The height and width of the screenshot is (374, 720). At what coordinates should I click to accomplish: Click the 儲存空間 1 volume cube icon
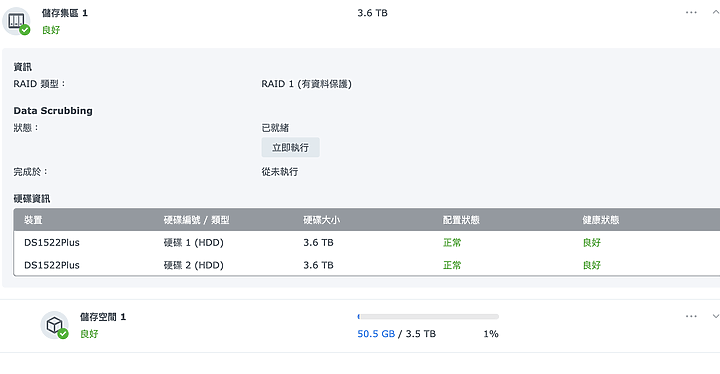pyautogui.click(x=54, y=325)
